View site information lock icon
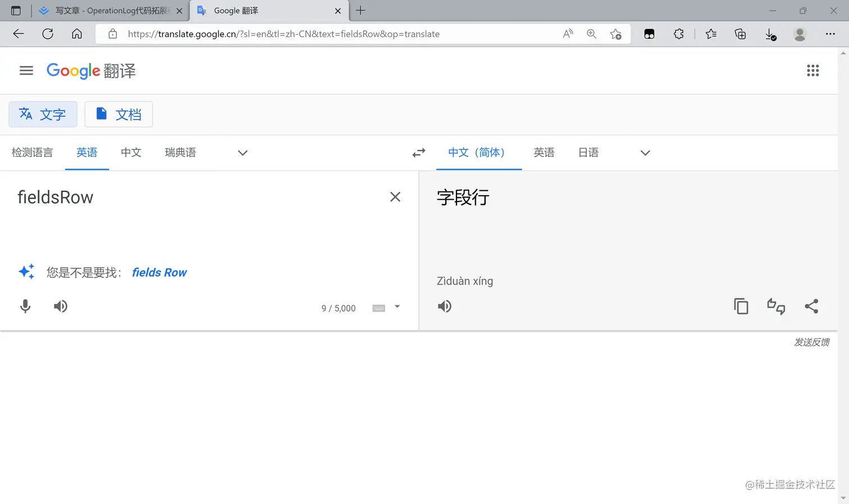This screenshot has width=849, height=504. 113,34
